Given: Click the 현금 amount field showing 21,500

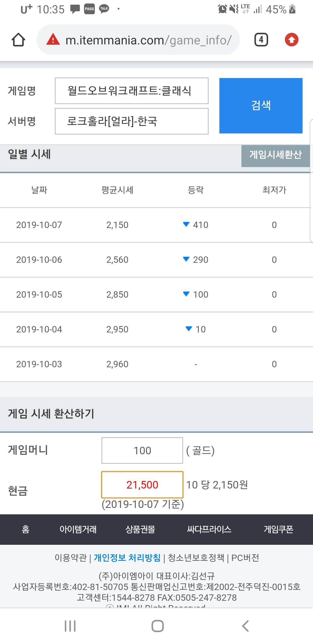Looking at the screenshot, I should (x=142, y=485).
